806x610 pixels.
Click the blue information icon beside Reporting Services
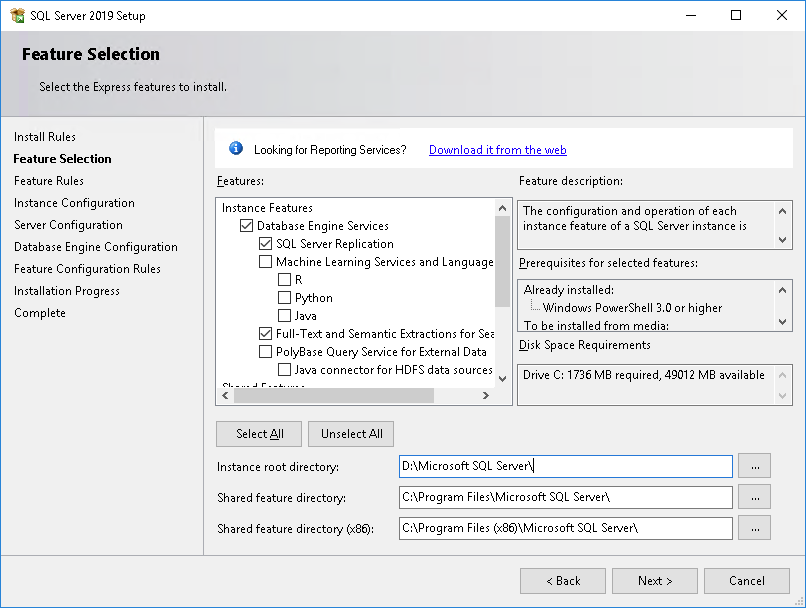click(236, 149)
